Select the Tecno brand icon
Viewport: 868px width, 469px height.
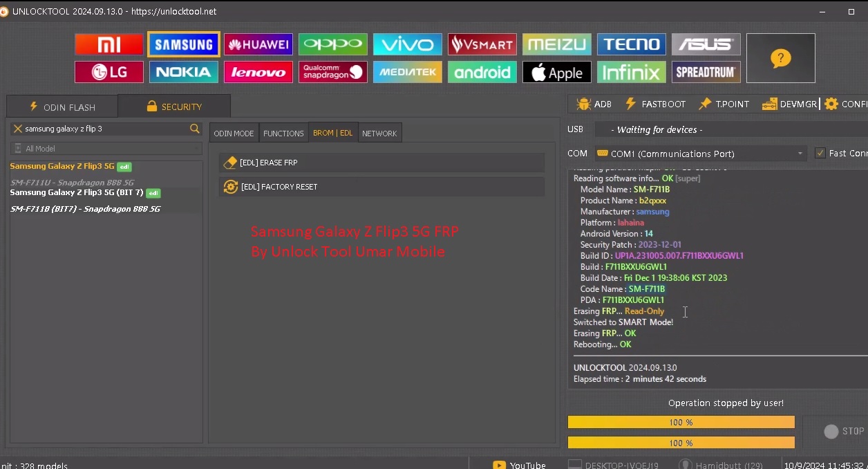(x=632, y=44)
